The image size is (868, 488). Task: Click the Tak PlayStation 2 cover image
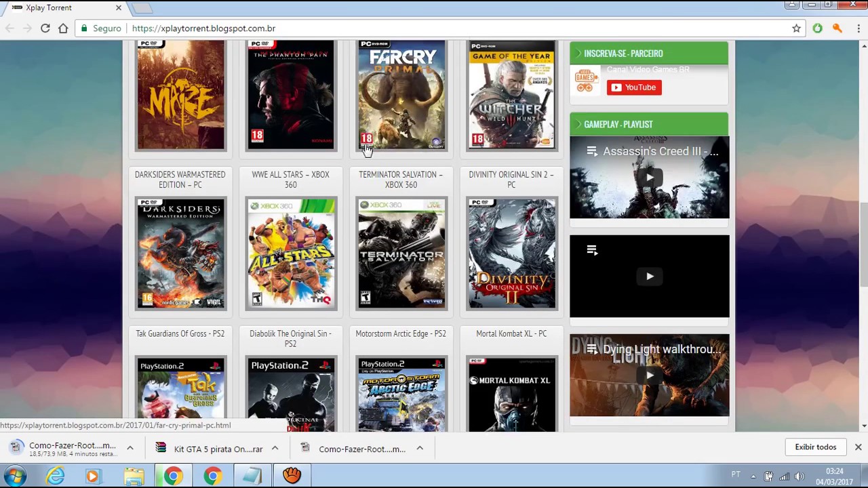(x=180, y=394)
